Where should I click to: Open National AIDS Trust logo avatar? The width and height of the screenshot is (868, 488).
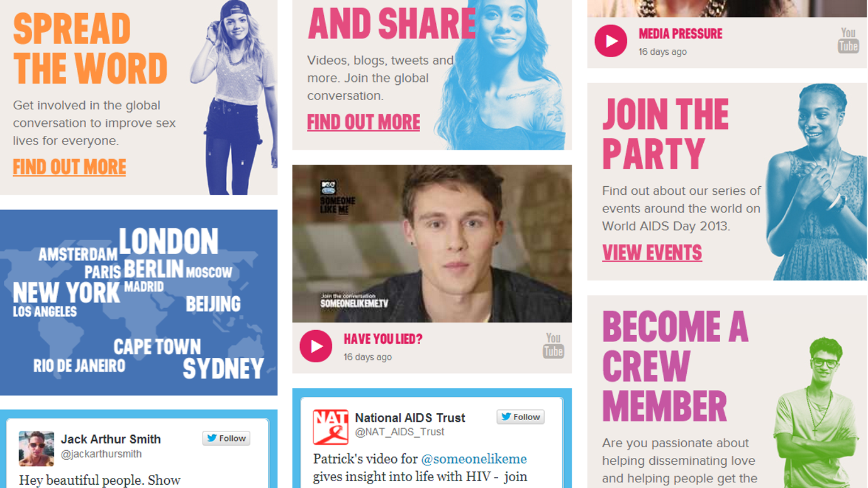[331, 427]
